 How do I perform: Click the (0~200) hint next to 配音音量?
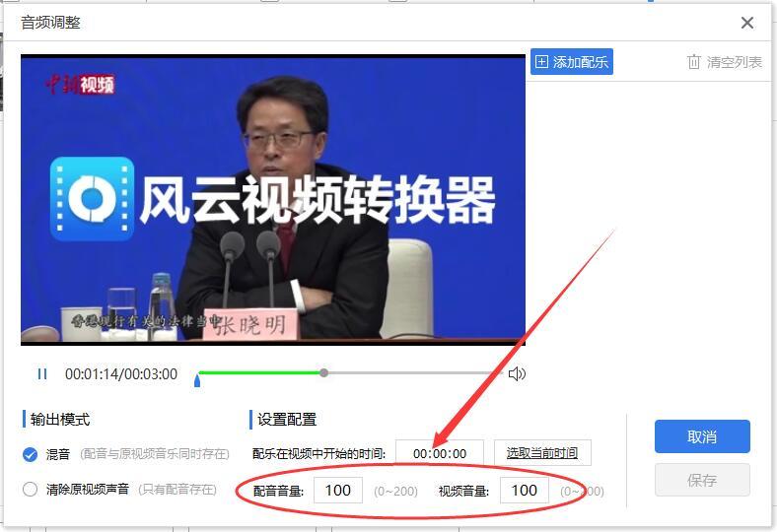396,491
